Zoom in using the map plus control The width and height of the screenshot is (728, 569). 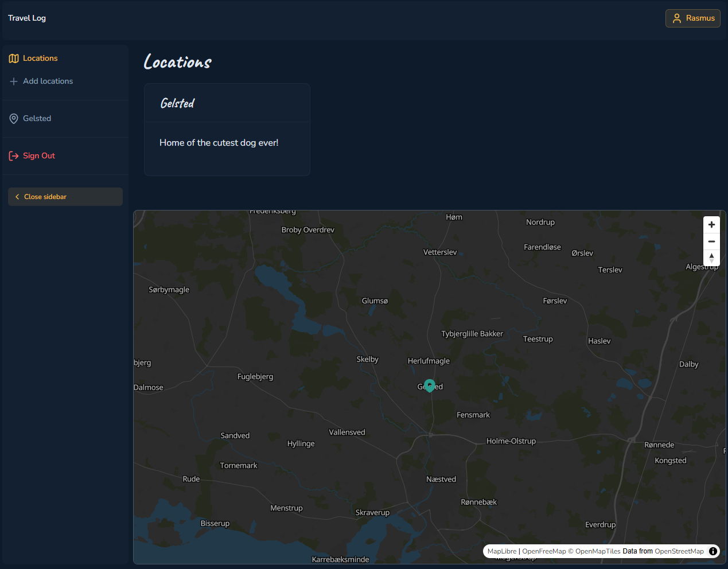point(711,224)
